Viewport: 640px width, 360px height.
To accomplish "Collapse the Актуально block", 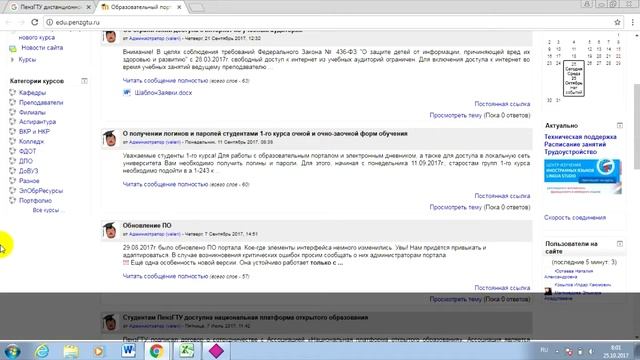I will (620, 125).
